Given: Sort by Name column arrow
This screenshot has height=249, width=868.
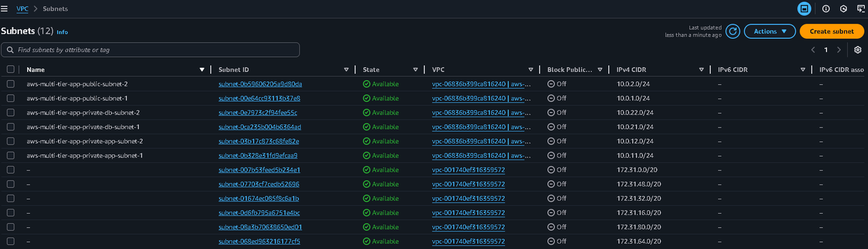Looking at the screenshot, I should click(202, 70).
